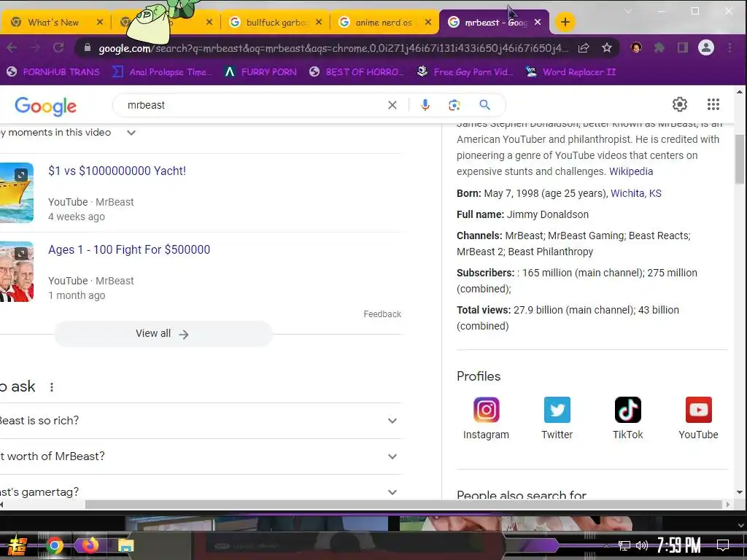The height and width of the screenshot is (560, 747).
Task: Submit search with the magnifier icon
Action: click(484, 105)
